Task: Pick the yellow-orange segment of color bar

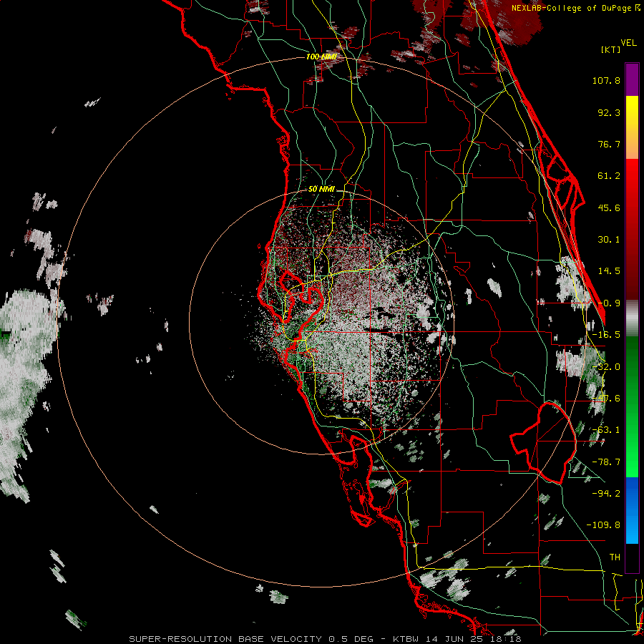Action: [632, 127]
